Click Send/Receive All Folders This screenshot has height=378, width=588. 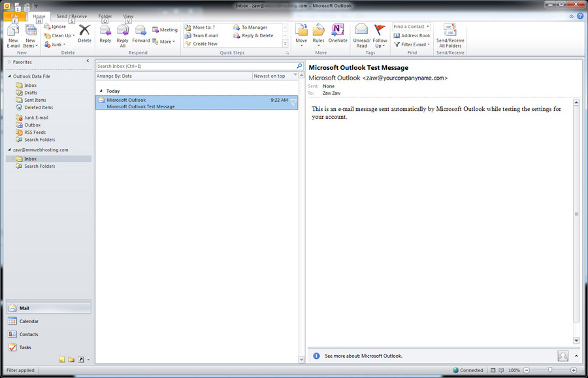tap(450, 36)
